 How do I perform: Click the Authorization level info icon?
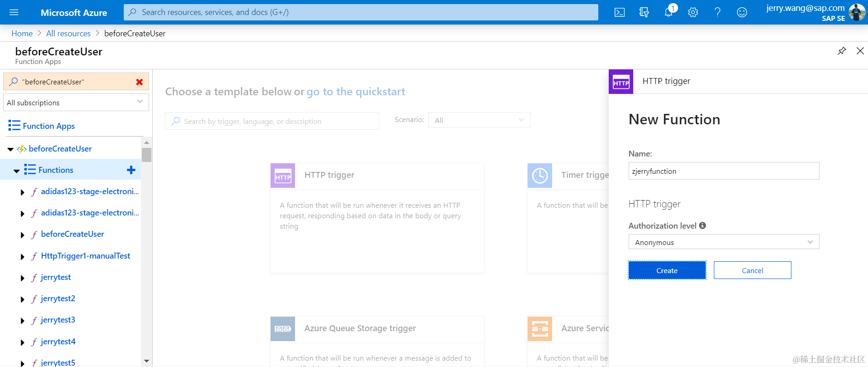703,225
